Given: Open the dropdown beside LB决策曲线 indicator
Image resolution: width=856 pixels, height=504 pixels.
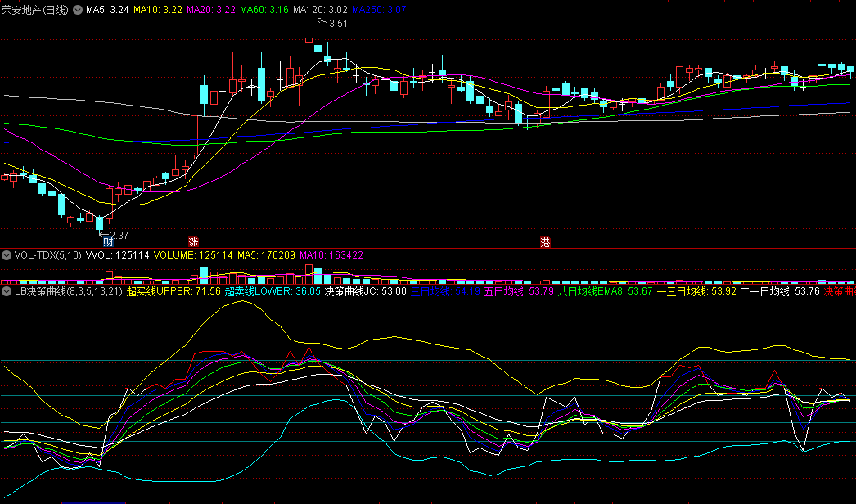Looking at the screenshot, I should (7, 291).
